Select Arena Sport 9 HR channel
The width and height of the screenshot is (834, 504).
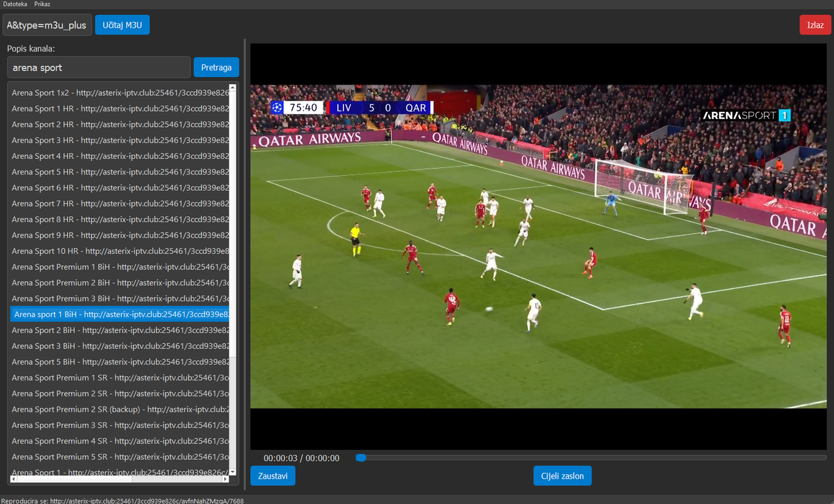120,235
